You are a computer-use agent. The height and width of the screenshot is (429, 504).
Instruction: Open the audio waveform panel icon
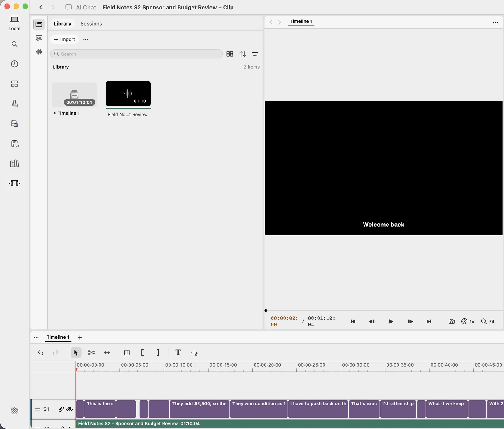coord(39,52)
